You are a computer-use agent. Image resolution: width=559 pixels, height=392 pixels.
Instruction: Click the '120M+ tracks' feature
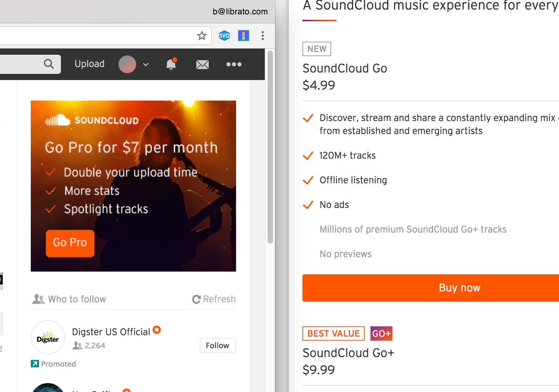tap(348, 155)
